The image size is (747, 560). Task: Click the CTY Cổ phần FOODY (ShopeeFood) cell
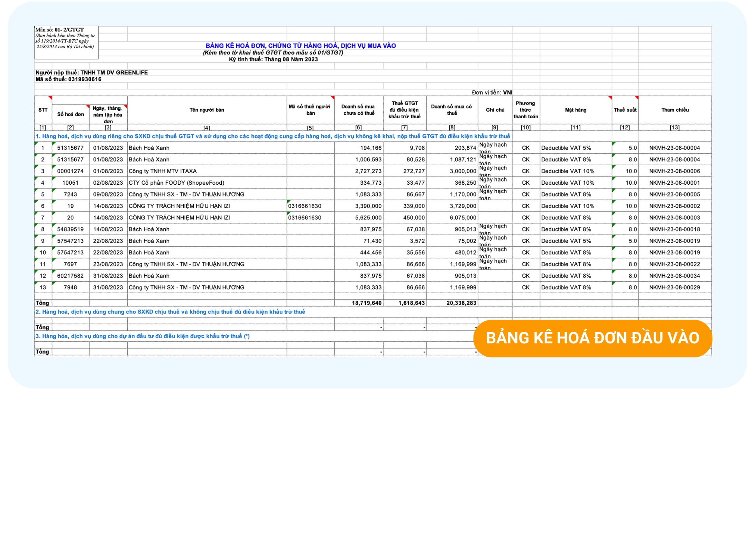coord(176,183)
